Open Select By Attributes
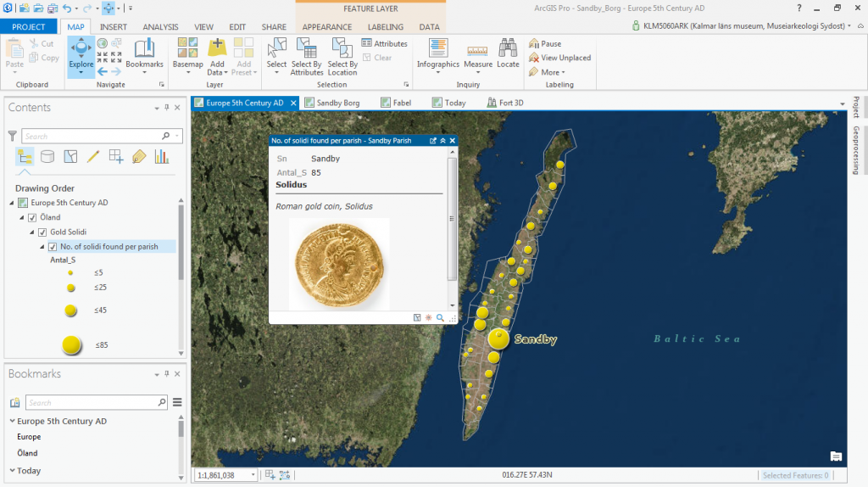 coord(307,56)
